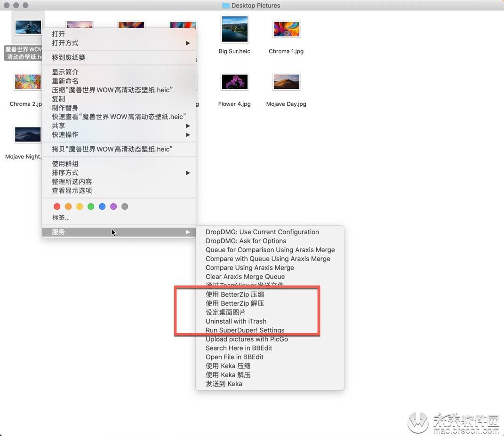
Task: Select the Big Sur.heic thumbnail
Action: click(x=234, y=29)
